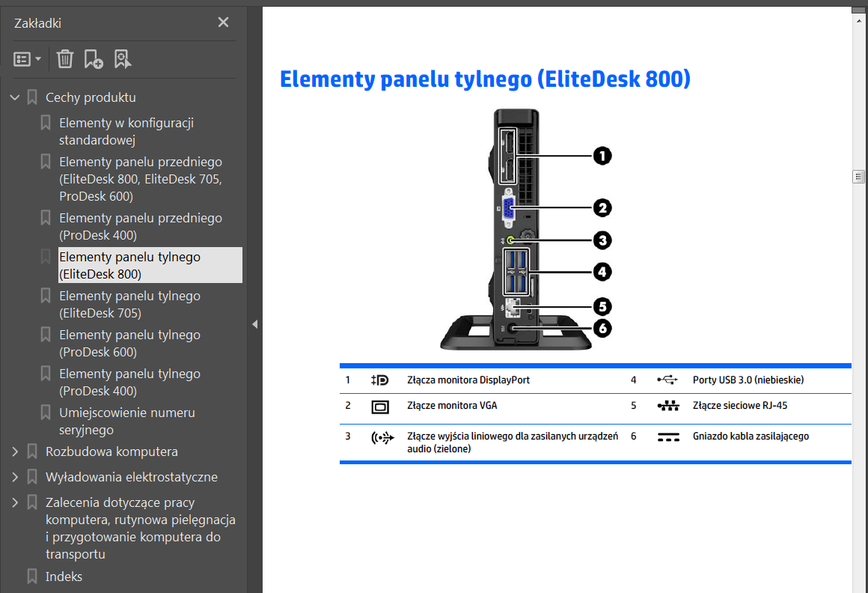
Task: Click the EliteDesk rear panel computer image
Action: (x=516, y=229)
